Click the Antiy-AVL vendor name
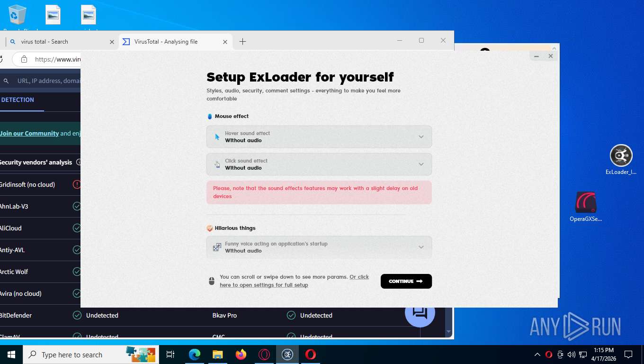The height and width of the screenshot is (364, 644). 12,250
